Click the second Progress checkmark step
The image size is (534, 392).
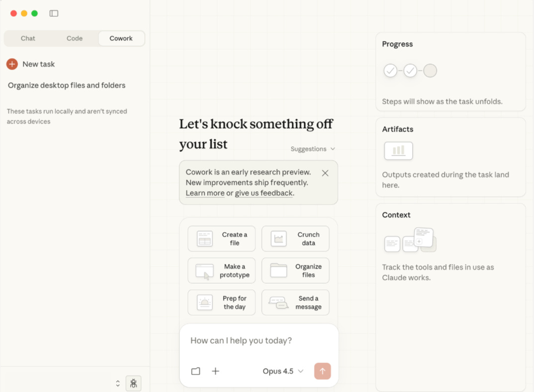click(x=410, y=71)
